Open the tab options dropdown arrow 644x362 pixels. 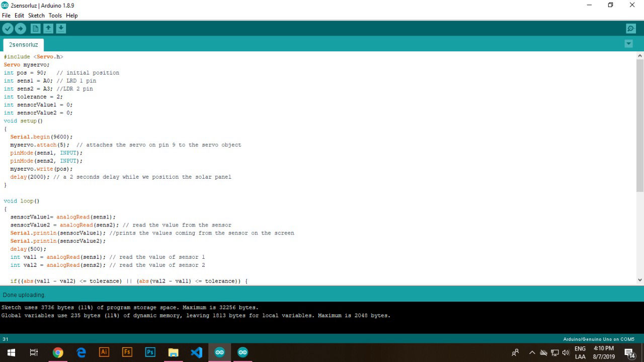point(628,44)
